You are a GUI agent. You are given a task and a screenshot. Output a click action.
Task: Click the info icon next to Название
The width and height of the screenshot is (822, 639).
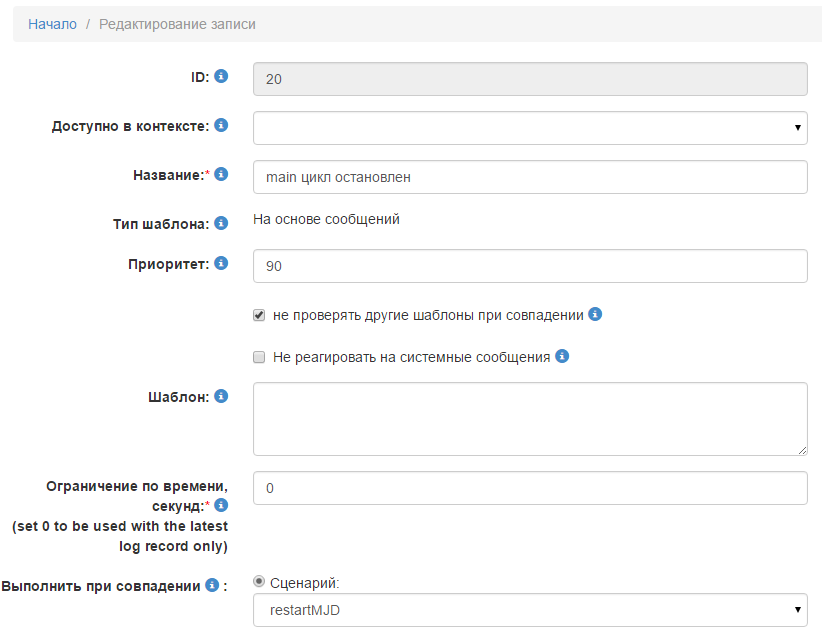coord(221,174)
